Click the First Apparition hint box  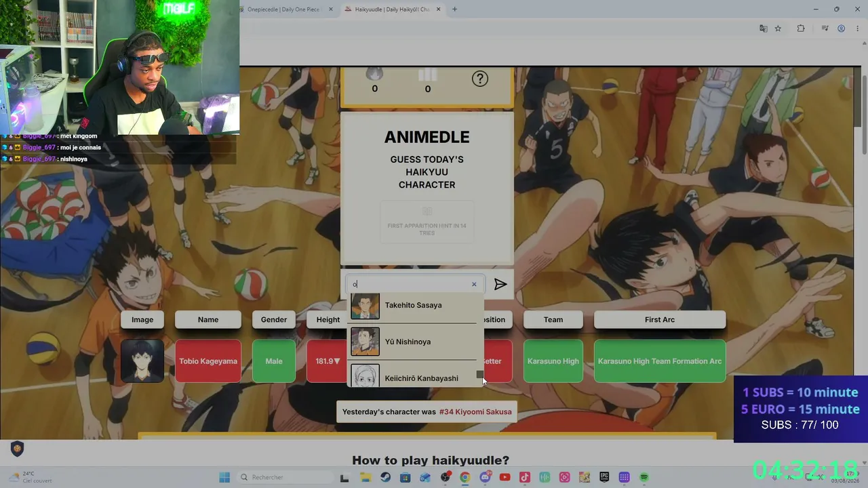427,222
